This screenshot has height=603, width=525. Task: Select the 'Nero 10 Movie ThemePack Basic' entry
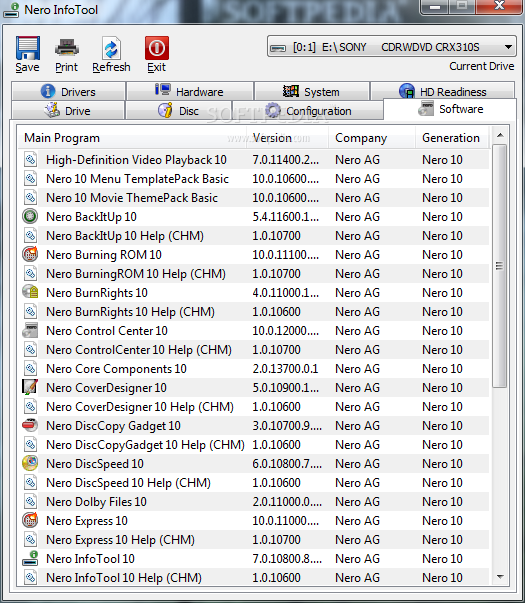(132, 198)
